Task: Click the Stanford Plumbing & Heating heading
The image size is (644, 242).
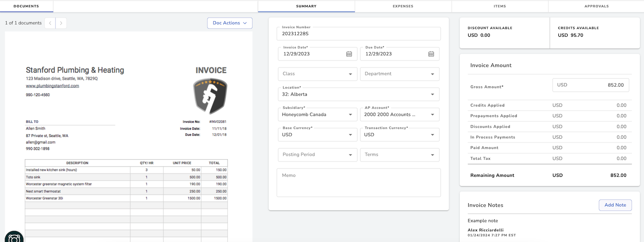Action: tap(75, 70)
